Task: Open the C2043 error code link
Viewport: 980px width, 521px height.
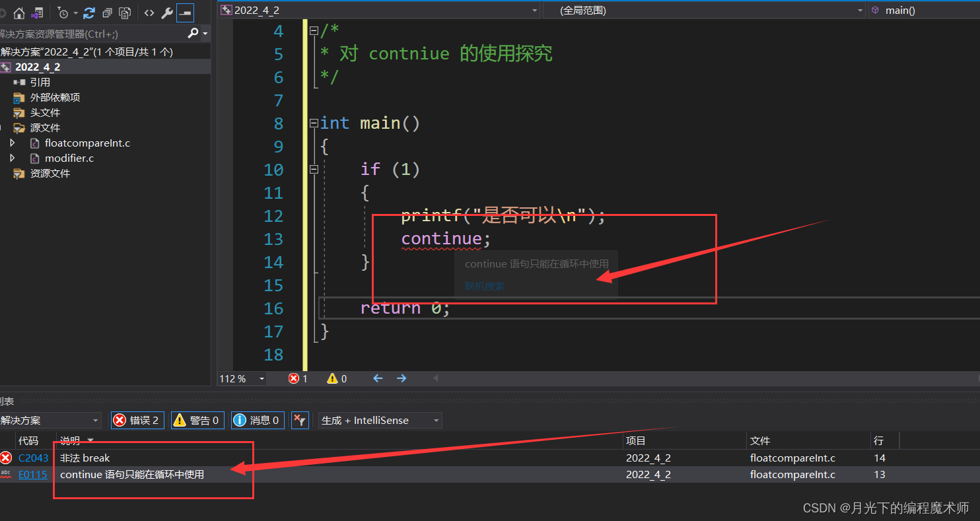Action: click(x=33, y=458)
